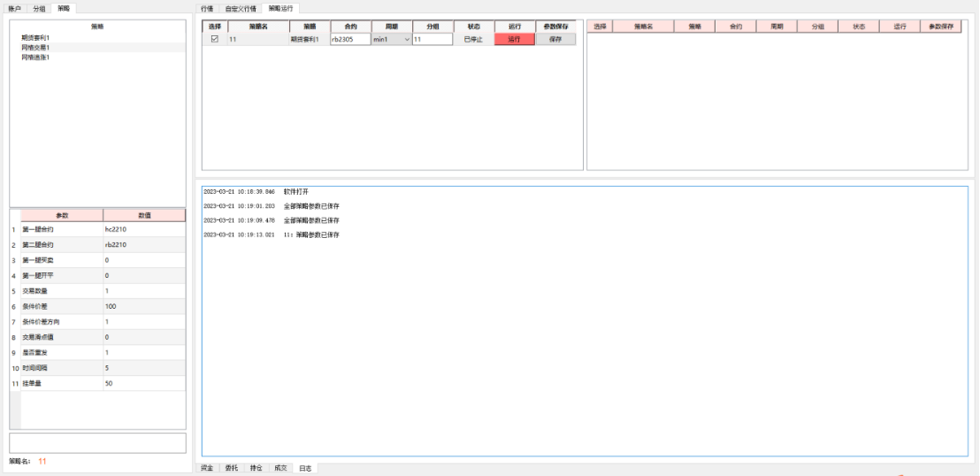Viewport: 980px width, 476px height.
Task: Open the 行情 tab
Action: click(x=207, y=7)
